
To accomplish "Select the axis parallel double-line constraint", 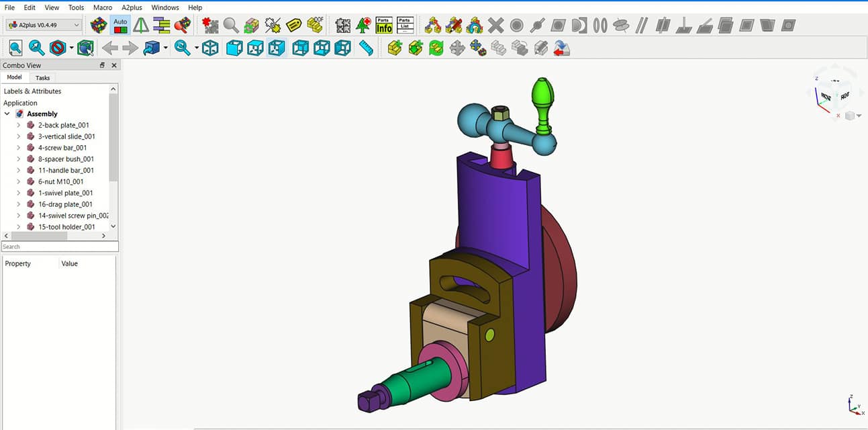I will tap(642, 26).
